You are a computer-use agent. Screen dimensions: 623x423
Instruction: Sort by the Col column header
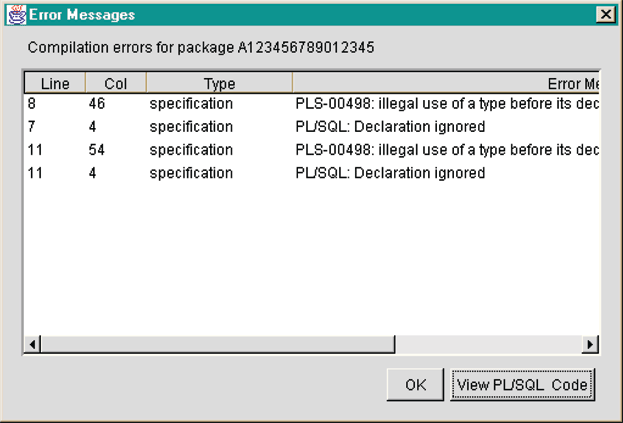click(116, 84)
